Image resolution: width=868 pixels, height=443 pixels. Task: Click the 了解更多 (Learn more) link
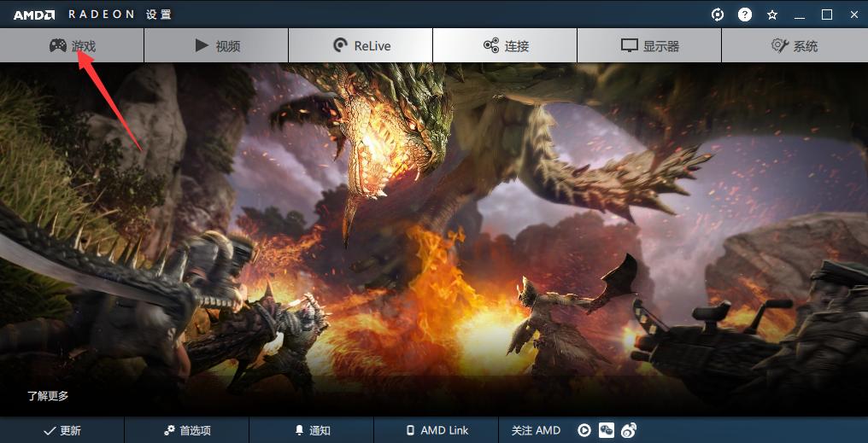click(48, 396)
